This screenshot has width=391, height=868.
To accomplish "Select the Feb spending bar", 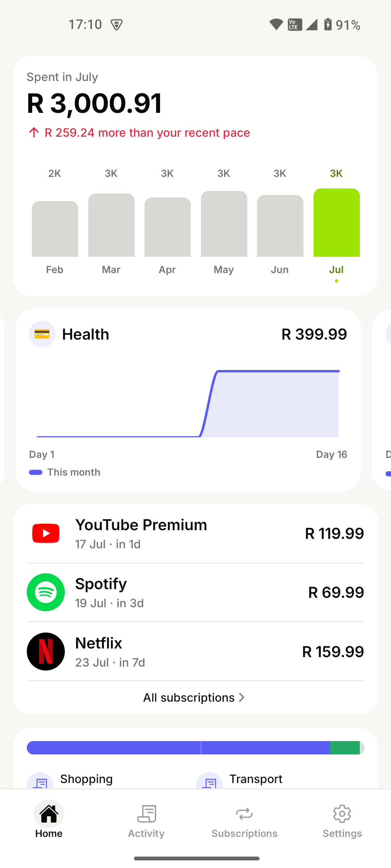I will (x=55, y=229).
